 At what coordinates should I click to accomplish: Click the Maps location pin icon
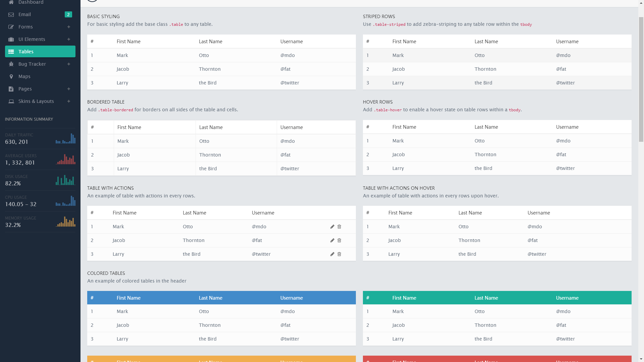tap(11, 77)
